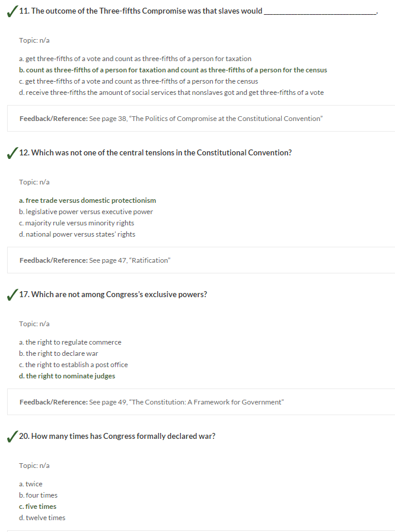The height and width of the screenshot is (532, 395).
Task: Click the feedback reference for page 38
Action: pyautogui.click(x=201, y=119)
